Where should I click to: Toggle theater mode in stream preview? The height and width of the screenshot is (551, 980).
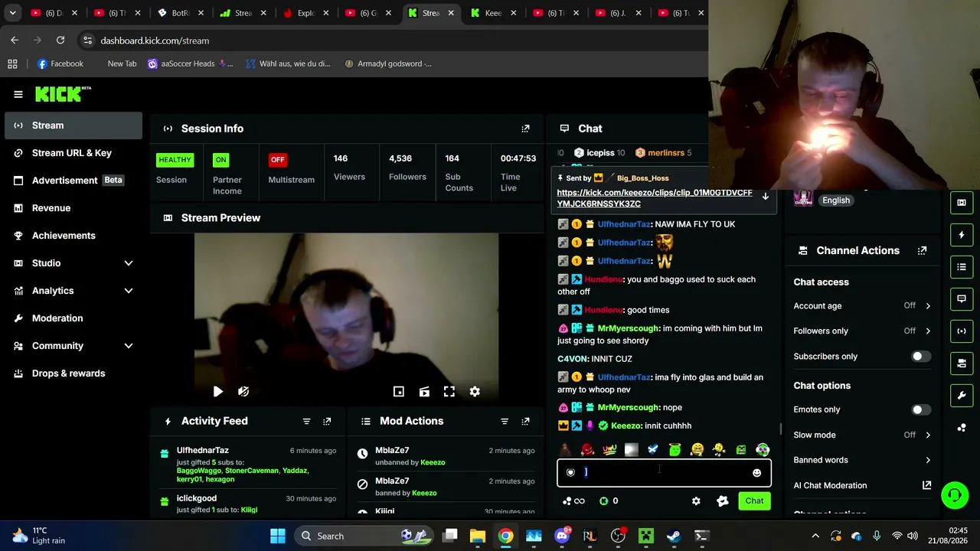[424, 392]
